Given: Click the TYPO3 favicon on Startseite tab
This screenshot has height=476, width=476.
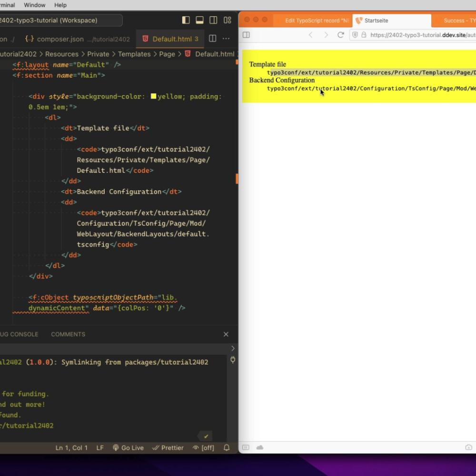Looking at the screenshot, I should coord(359,20).
